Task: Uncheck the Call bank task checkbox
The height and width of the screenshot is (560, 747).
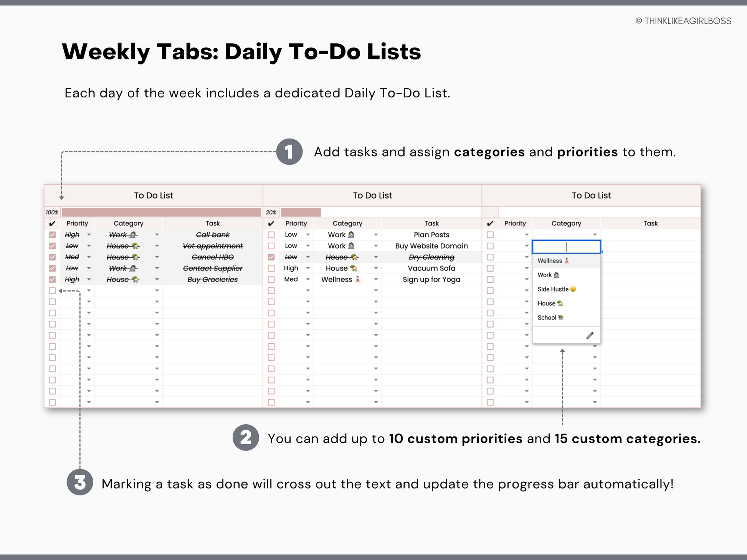Action: (x=53, y=235)
